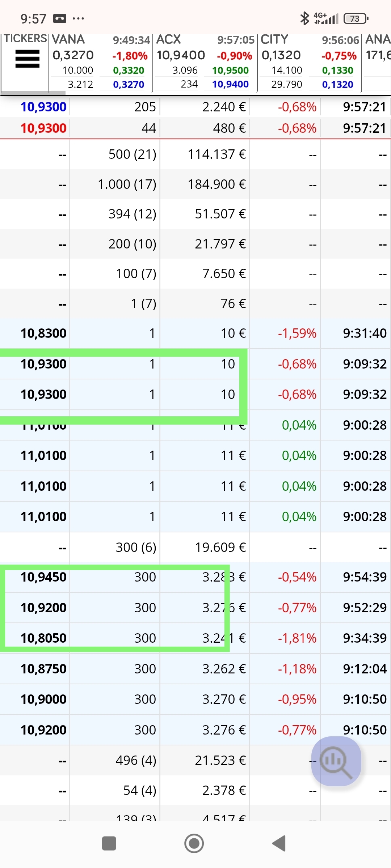Screen dimensions: 391x868
Task: Tap the Android home circle button
Action: coord(194,843)
